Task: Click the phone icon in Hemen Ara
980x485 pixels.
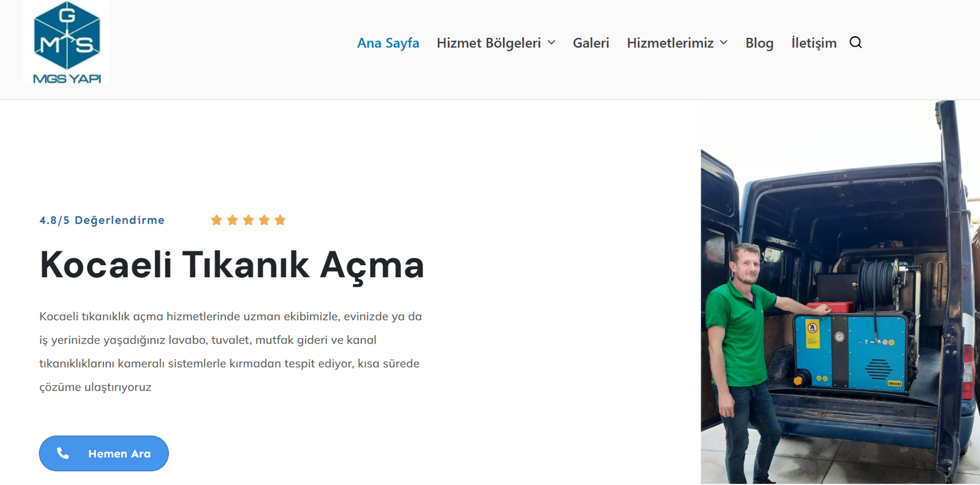Action: point(62,453)
